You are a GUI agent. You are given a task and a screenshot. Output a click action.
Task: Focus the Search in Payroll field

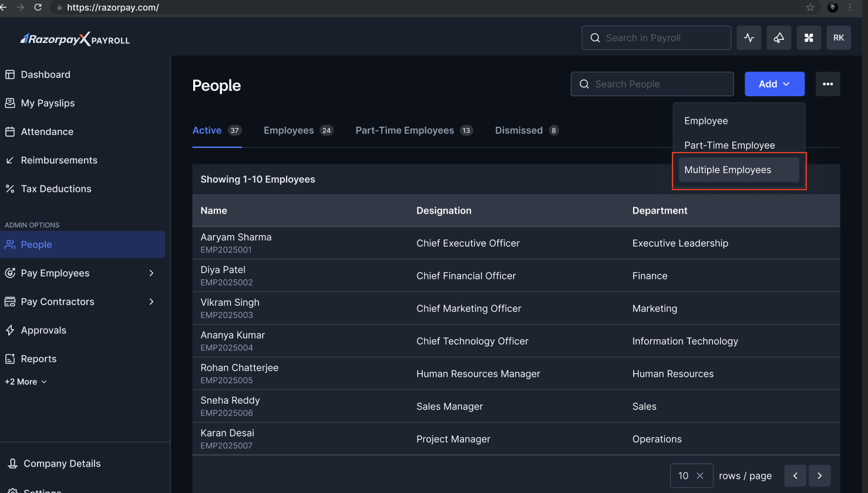point(656,38)
